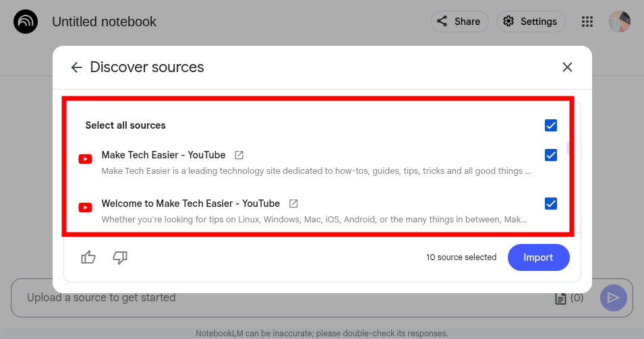
Task: Click YouTube icon beside Welcome to Make Tech Easier
Action: (x=86, y=208)
